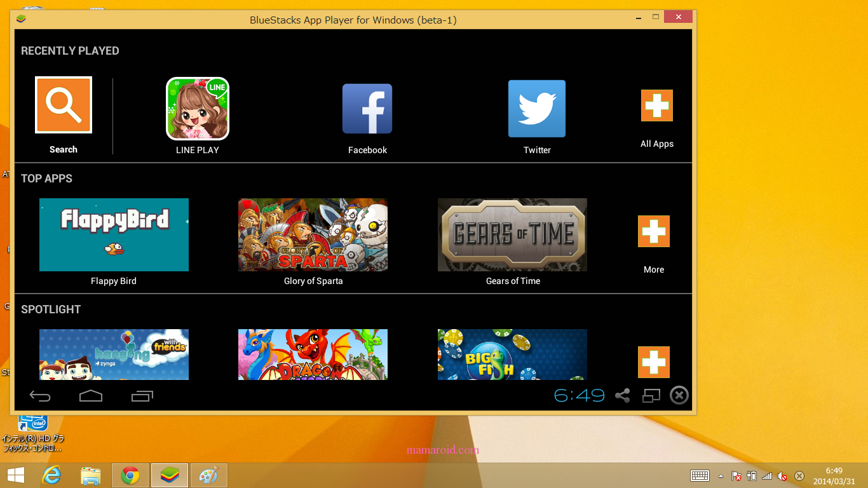The height and width of the screenshot is (488, 868).
Task: Show hidden tray icons arrow
Action: (x=721, y=475)
